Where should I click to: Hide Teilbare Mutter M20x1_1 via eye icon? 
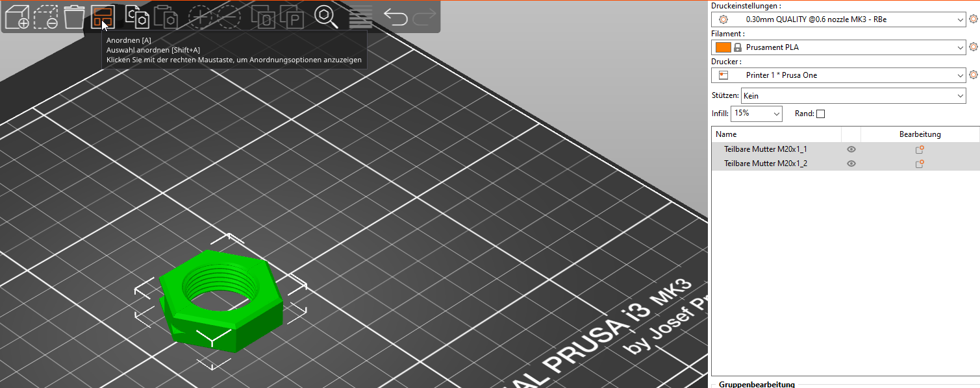click(x=851, y=149)
